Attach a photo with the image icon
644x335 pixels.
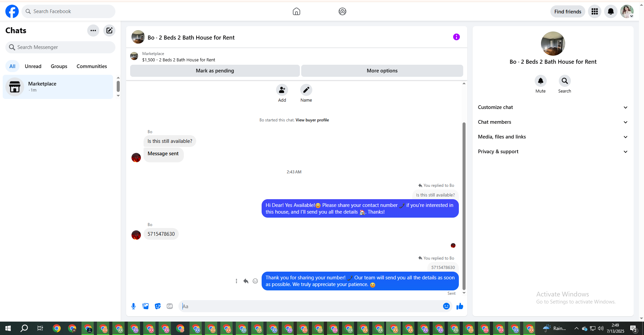tap(146, 306)
